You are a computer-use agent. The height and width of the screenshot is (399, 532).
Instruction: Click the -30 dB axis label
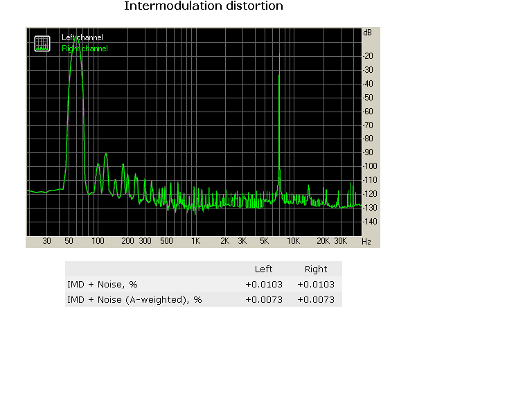pyautogui.click(x=368, y=70)
